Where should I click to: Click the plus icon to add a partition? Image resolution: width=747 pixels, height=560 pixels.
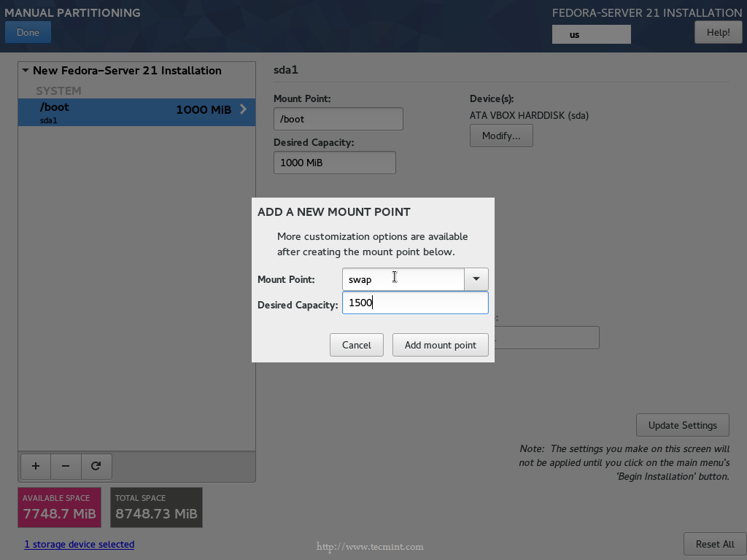pos(36,466)
